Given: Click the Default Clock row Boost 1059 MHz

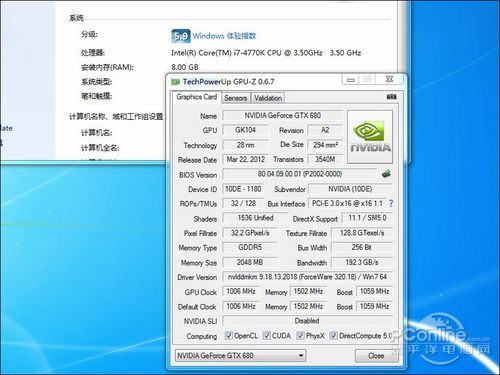Looking at the screenshot, I should pos(374,306).
